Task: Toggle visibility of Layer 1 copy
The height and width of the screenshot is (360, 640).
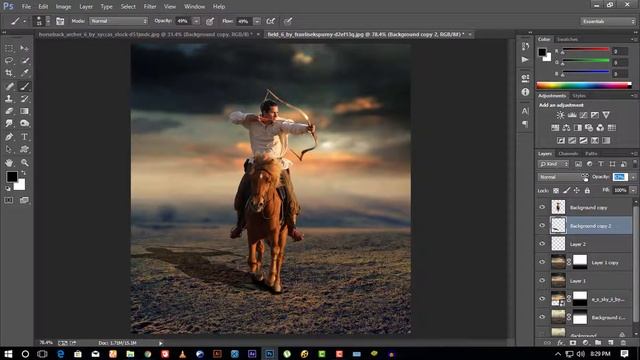Action: coord(542,262)
